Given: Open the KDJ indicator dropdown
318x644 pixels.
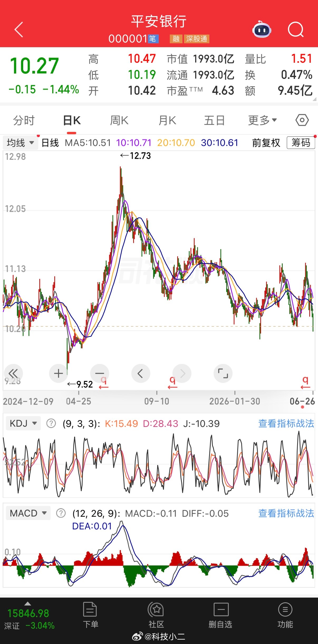Looking at the screenshot, I should coord(23,424).
